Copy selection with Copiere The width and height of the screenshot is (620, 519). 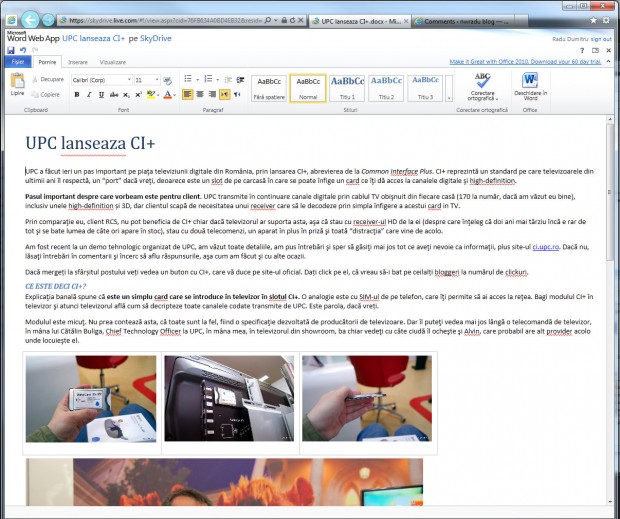point(46,94)
